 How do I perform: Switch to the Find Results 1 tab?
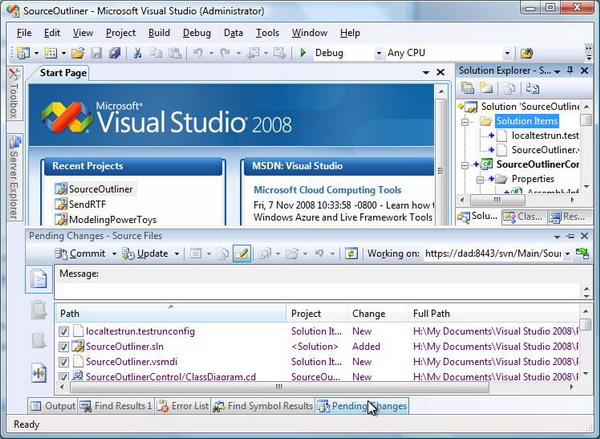coord(116,406)
